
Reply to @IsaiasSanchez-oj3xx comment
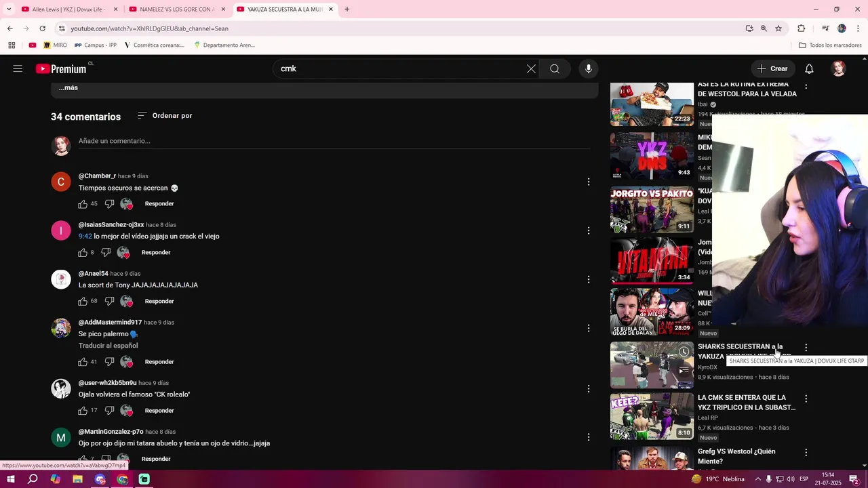tap(156, 253)
